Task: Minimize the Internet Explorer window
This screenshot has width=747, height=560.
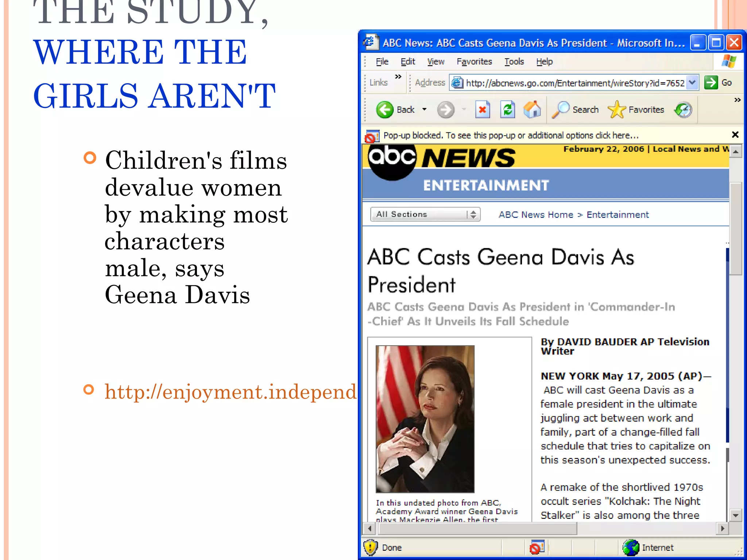Action: [x=697, y=43]
